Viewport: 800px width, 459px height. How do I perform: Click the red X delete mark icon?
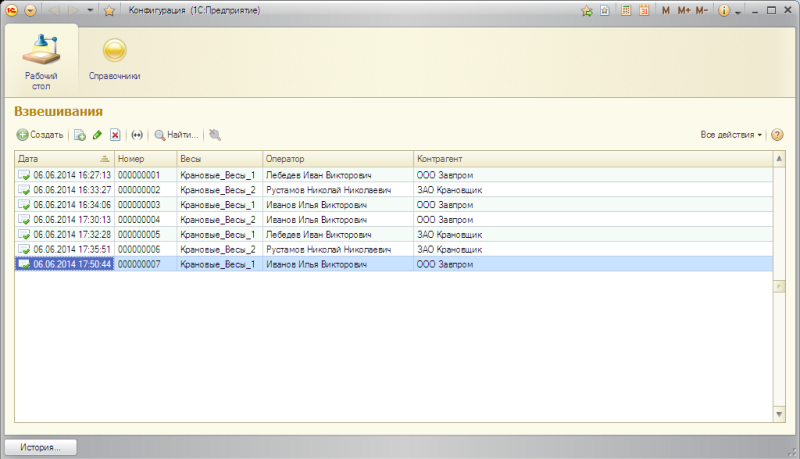pos(115,135)
